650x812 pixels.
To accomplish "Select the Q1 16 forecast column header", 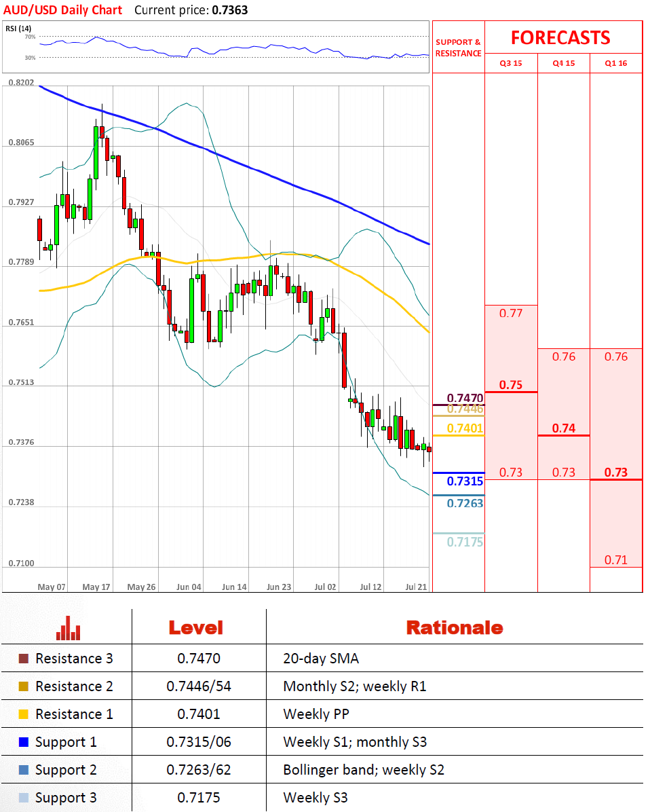I will (616, 63).
